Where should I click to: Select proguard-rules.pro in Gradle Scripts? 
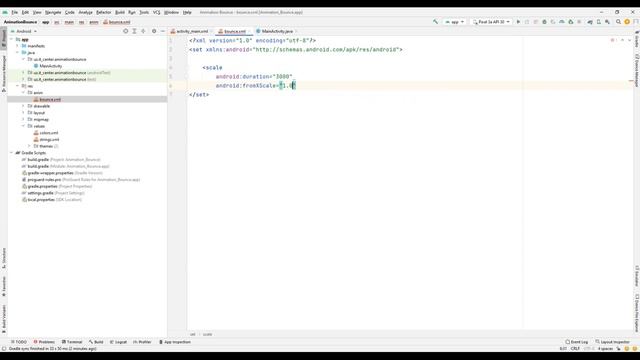click(x=44, y=180)
